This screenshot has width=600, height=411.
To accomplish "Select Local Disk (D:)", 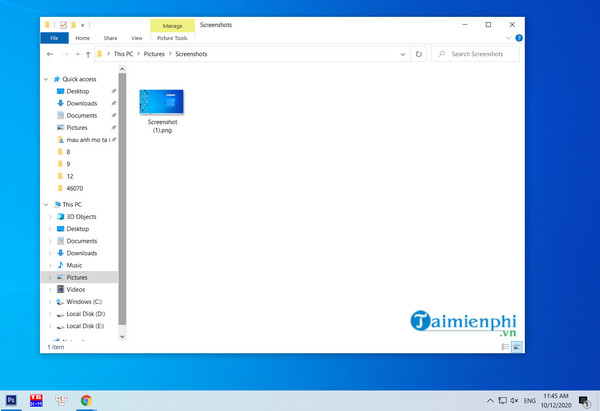I will click(85, 314).
